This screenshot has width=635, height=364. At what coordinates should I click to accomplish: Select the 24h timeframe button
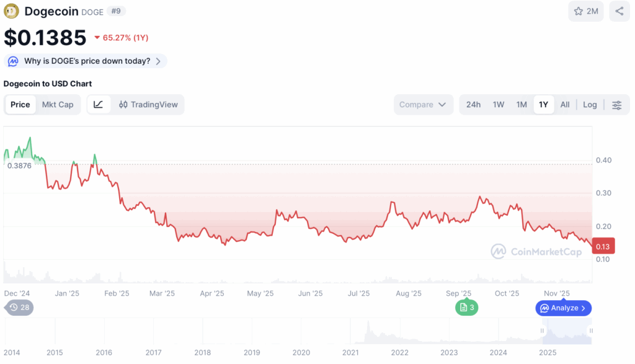coord(473,105)
